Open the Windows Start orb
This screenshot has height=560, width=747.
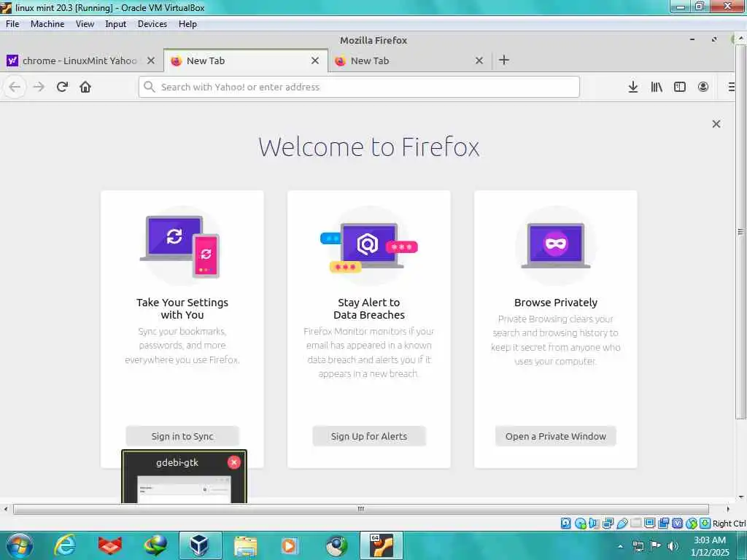click(x=20, y=545)
